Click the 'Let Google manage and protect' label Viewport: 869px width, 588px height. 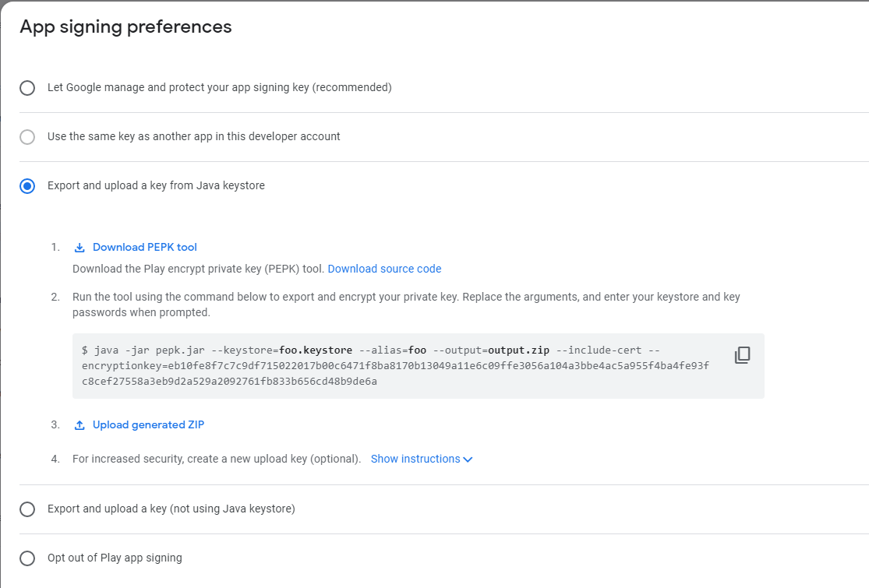(220, 87)
